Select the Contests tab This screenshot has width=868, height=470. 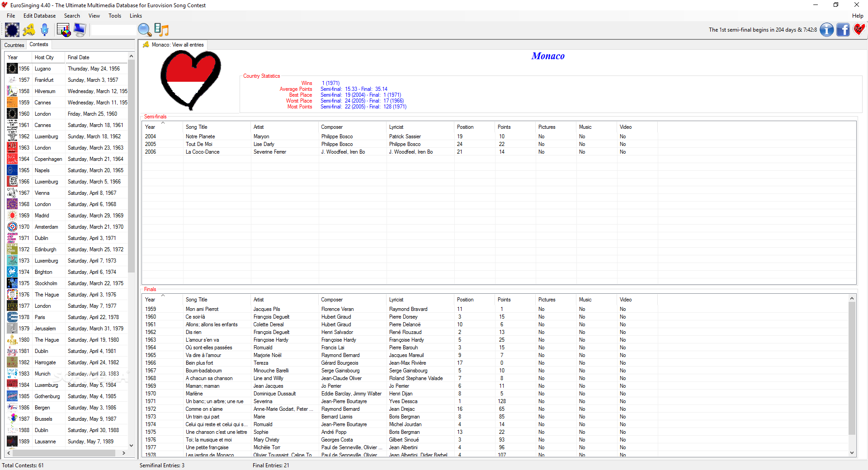[x=39, y=44]
